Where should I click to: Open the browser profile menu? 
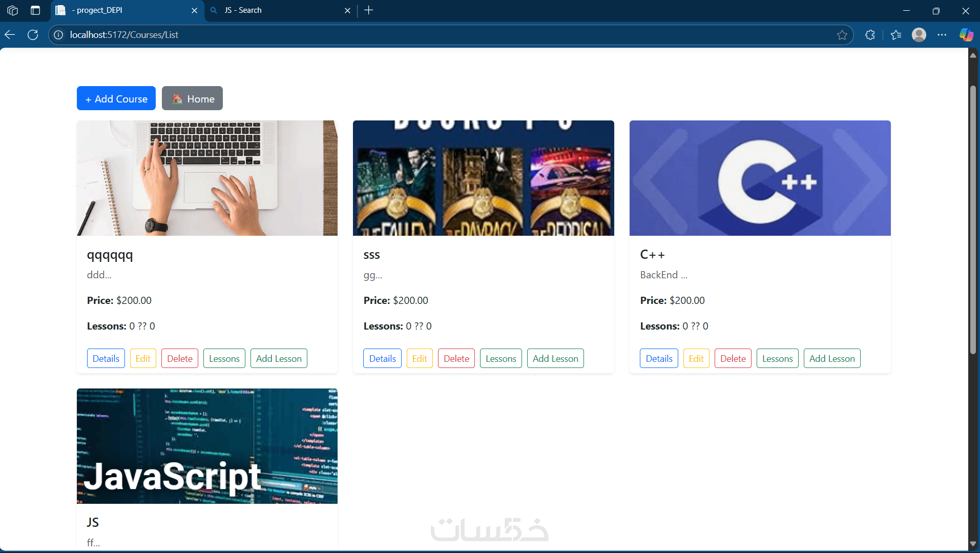[x=919, y=35]
